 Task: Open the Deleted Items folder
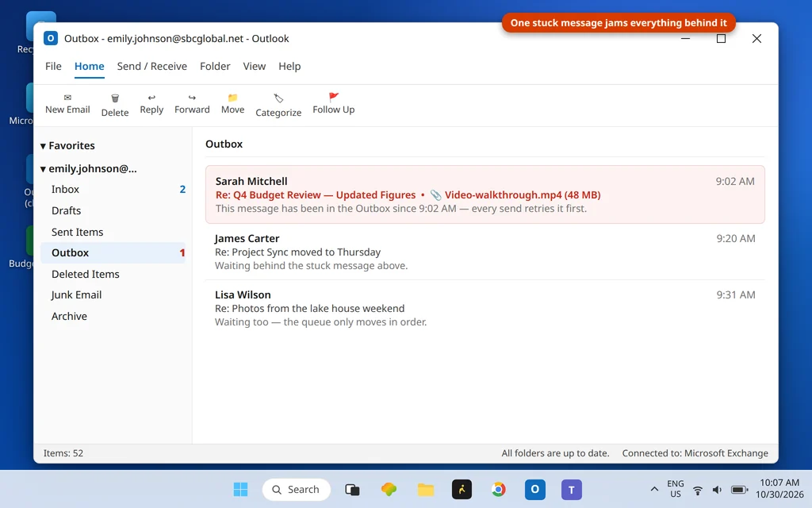click(x=113, y=274)
